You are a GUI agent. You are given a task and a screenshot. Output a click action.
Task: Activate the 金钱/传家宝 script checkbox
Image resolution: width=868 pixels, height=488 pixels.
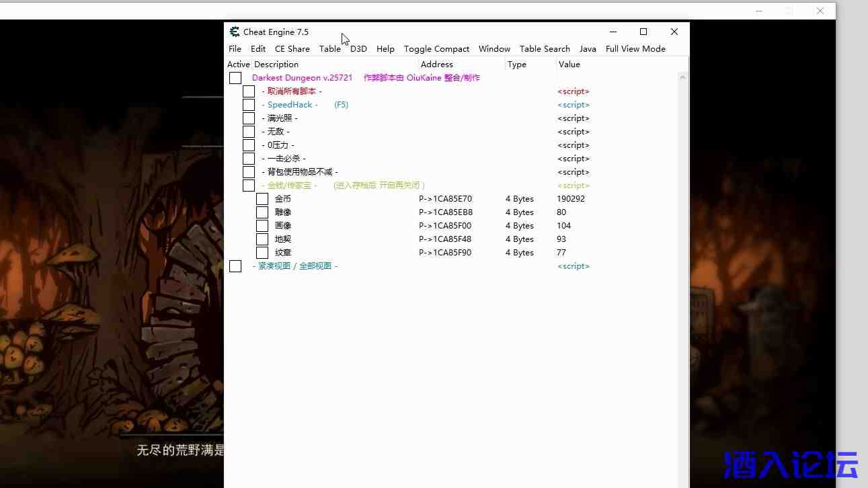(249, 186)
